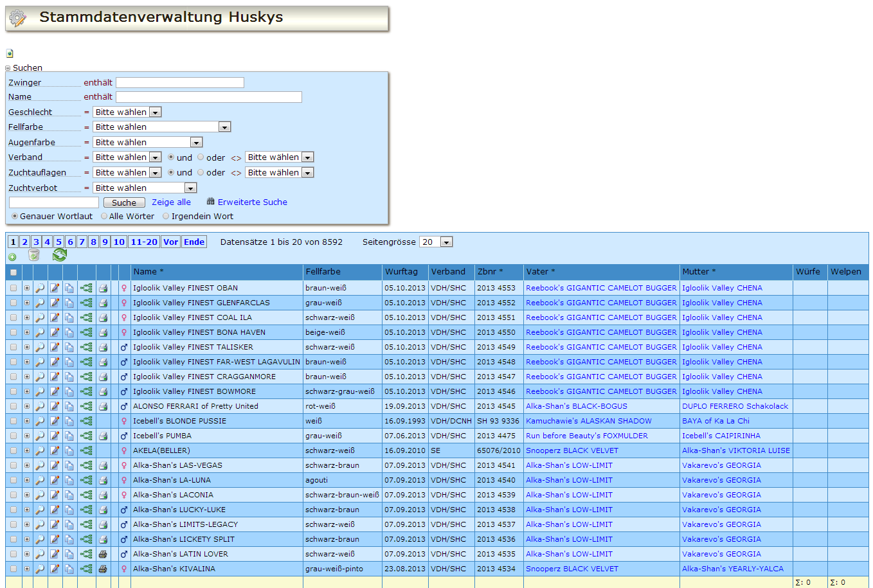The width and height of the screenshot is (873, 588).
Task: Open mother link 'Alka-Shan's YEARLY-YALCA'
Action: 733,569
